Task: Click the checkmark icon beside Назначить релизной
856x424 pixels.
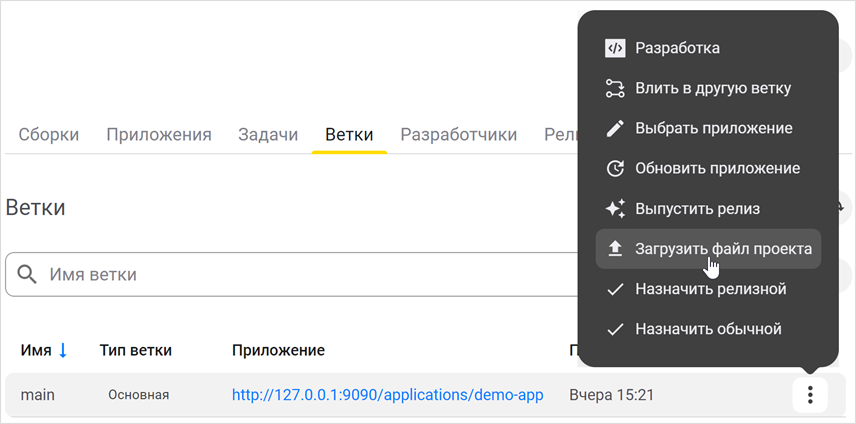Action: pyautogui.click(x=615, y=289)
